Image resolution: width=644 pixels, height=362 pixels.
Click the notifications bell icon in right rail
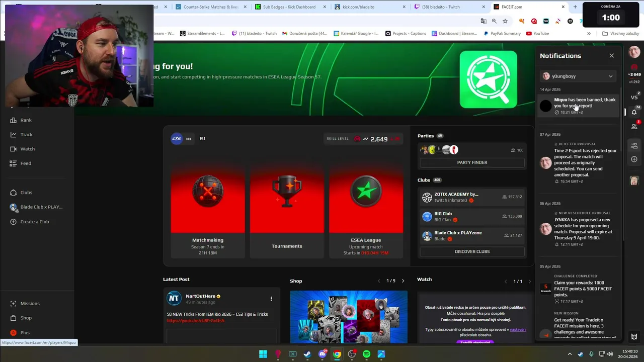pos(634,112)
